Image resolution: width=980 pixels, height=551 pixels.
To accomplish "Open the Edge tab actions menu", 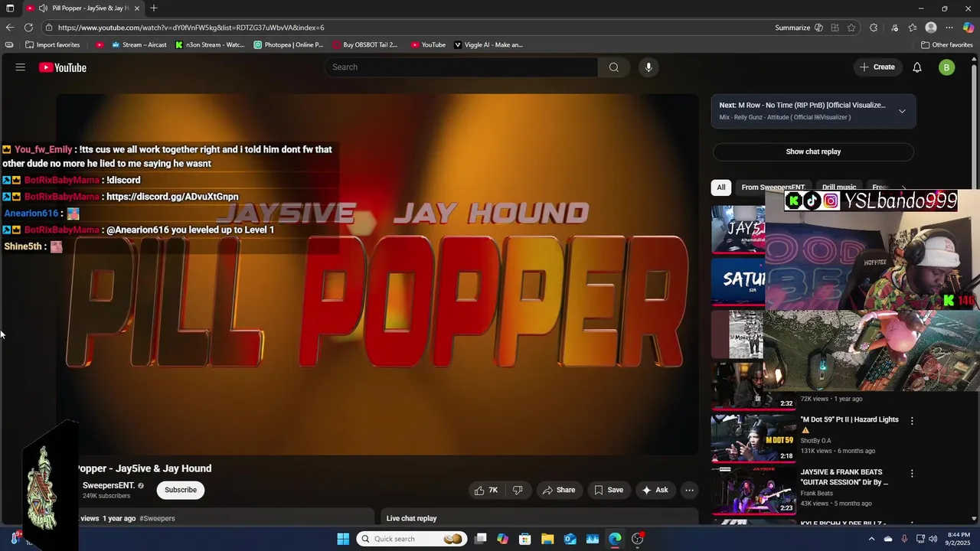I will (10, 8).
